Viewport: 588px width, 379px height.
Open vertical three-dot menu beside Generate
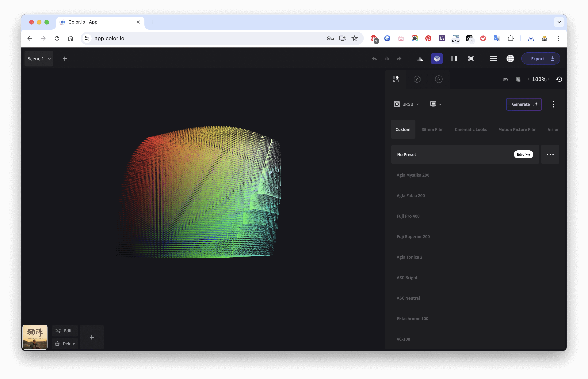click(x=553, y=104)
